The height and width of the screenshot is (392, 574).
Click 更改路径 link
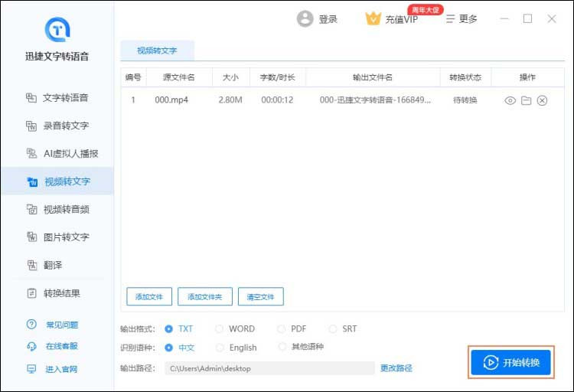[x=396, y=368]
